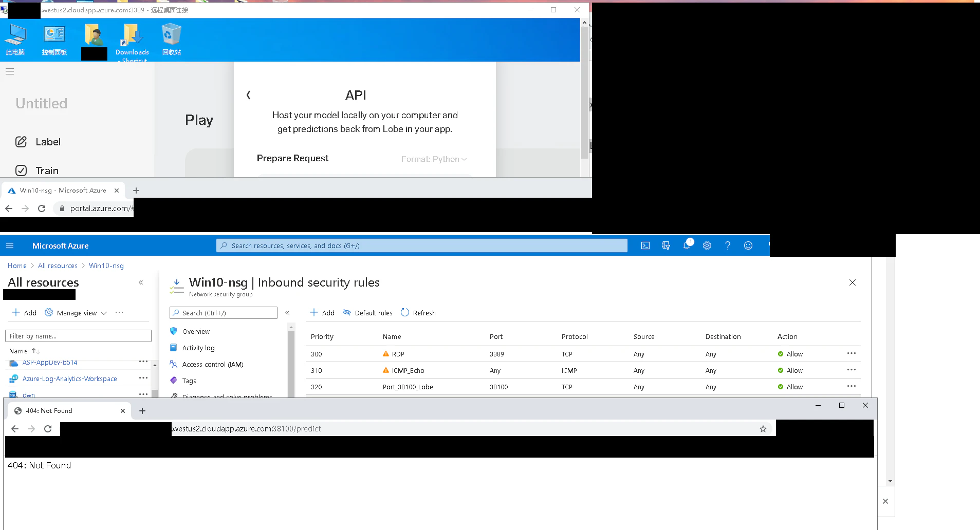980x530 pixels.
Task: Open the Azure help question mark
Action: (728, 245)
